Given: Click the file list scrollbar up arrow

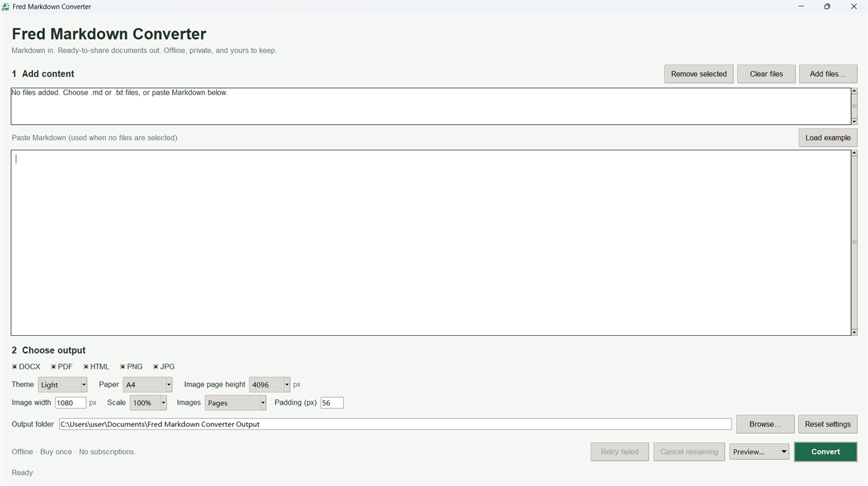Looking at the screenshot, I should [854, 91].
